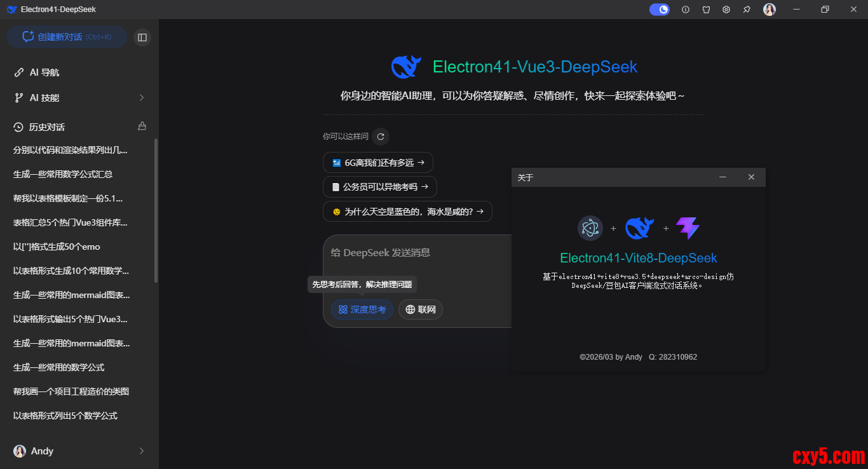The height and width of the screenshot is (469, 868).
Task: Toggle 深度思考 deep thinking mode
Action: 362,309
